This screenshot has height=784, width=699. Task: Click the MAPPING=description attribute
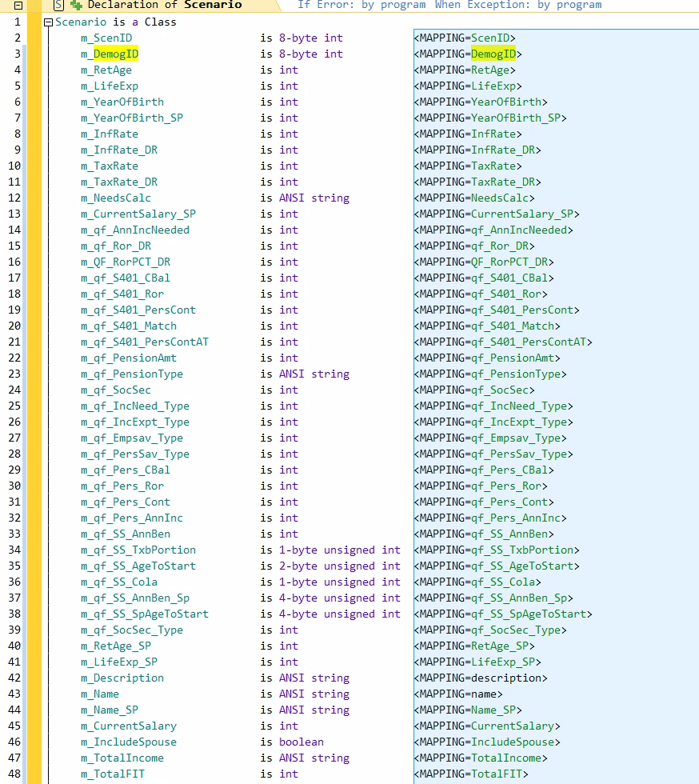point(481,678)
